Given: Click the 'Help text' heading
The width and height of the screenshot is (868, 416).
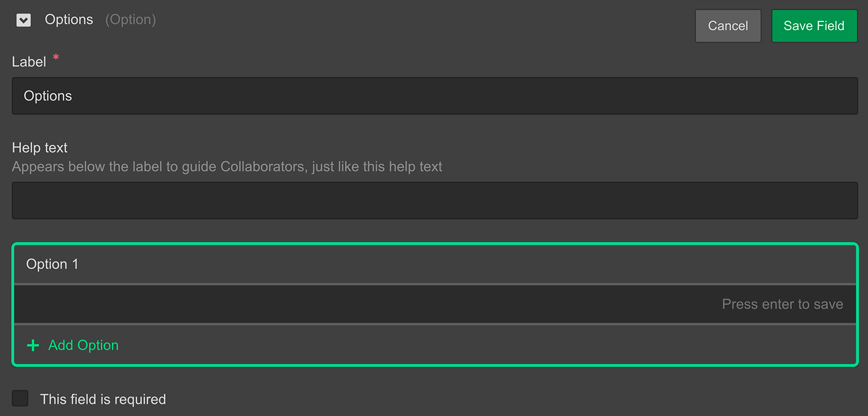Looking at the screenshot, I should point(40,148).
